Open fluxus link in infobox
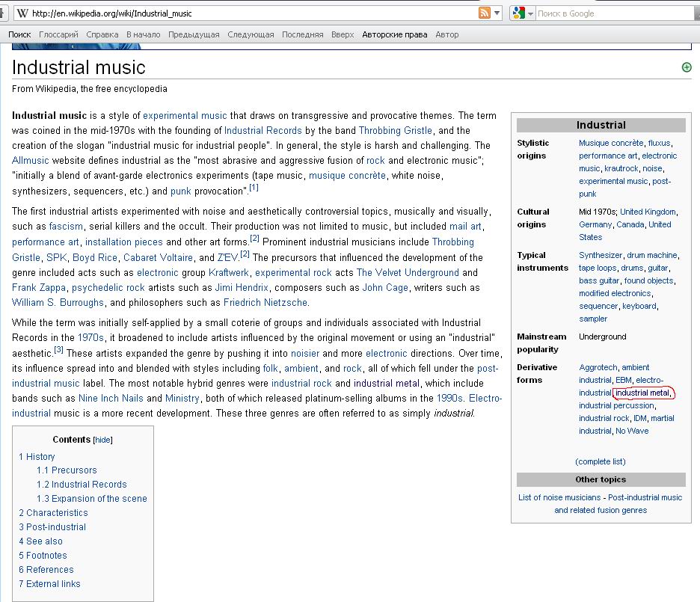Screen dimensions: 700x602 tap(659, 144)
